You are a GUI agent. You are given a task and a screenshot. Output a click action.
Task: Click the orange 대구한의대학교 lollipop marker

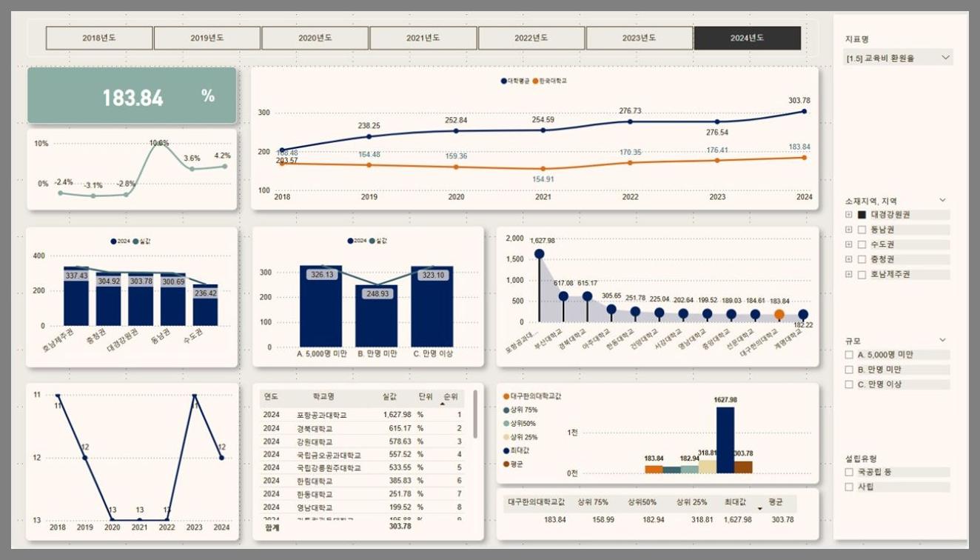(x=779, y=314)
